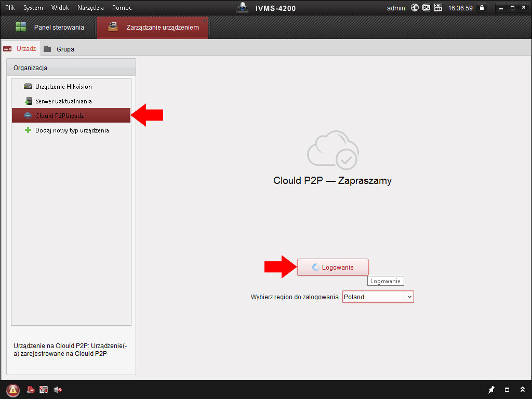Viewport: 532px width, 399px height.
Task: Click the disabled alarm pop-up image icon
Action: [x=44, y=390]
